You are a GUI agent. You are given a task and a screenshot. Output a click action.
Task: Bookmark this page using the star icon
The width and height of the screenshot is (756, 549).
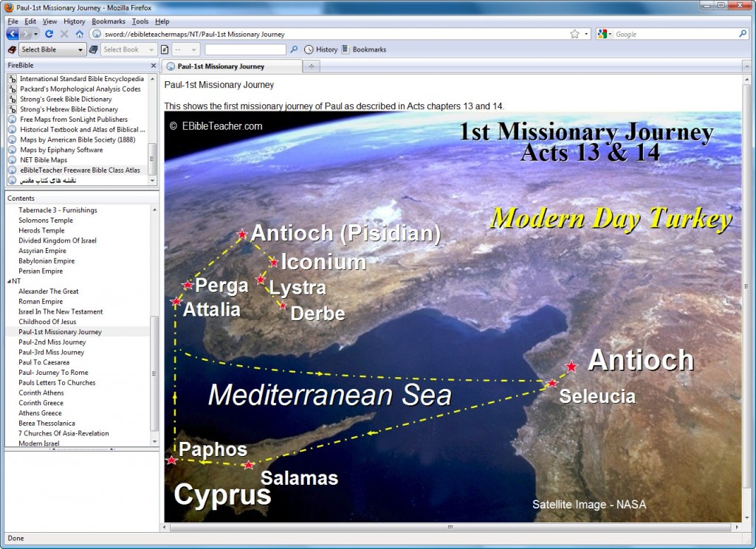574,34
